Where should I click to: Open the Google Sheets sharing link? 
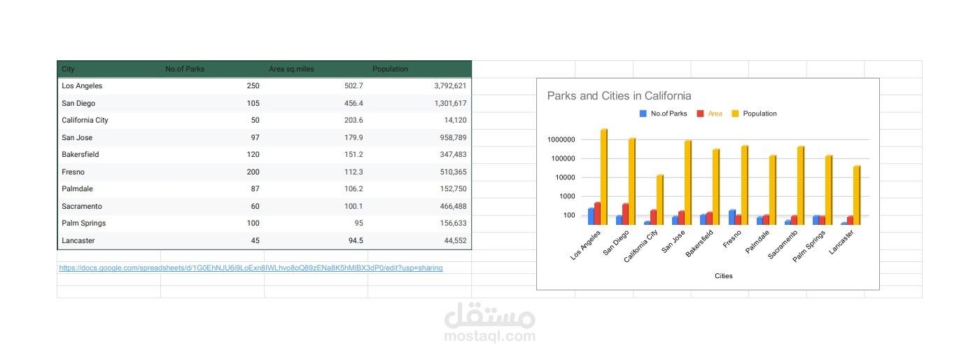[251, 268]
